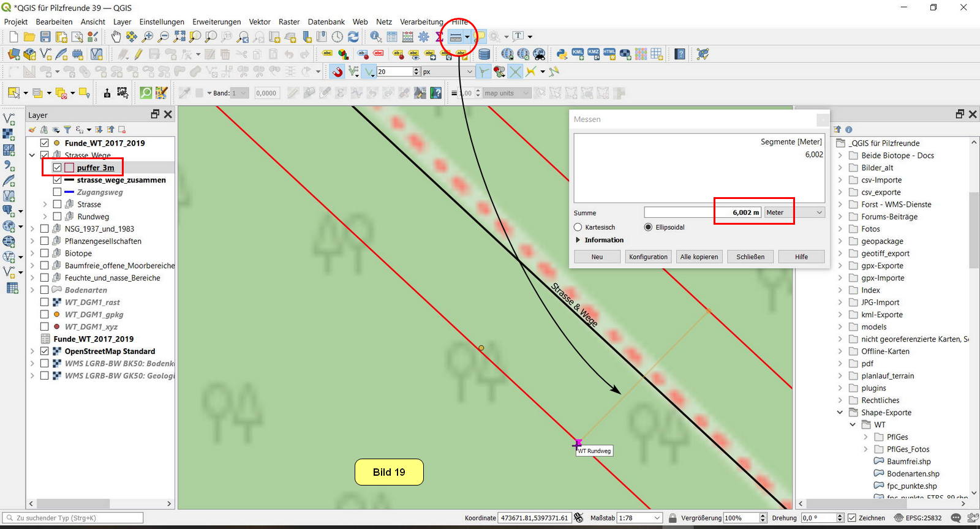This screenshot has width=980, height=529.
Task: Click the Measure Line ruler tool
Action: pos(456,37)
